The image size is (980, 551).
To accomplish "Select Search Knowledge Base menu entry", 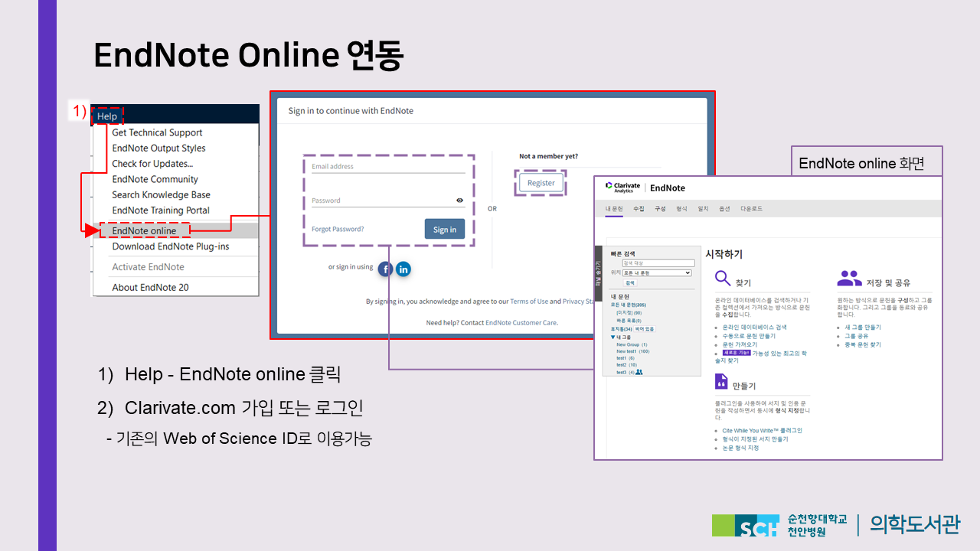I will [x=161, y=194].
